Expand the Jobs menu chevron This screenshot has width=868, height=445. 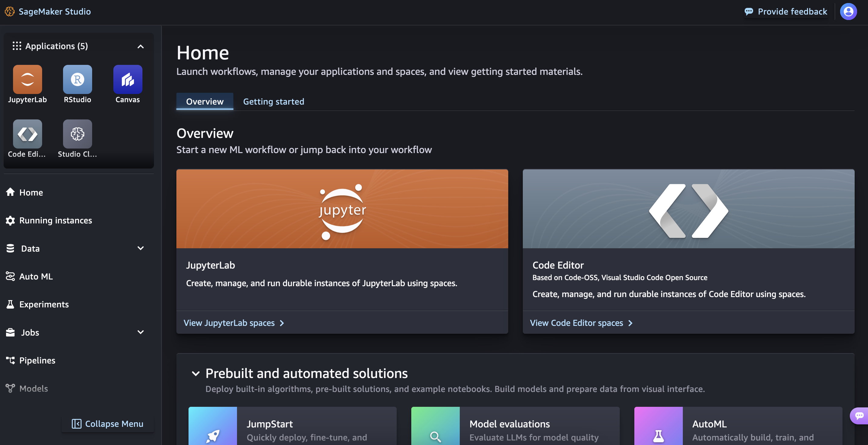click(x=141, y=332)
